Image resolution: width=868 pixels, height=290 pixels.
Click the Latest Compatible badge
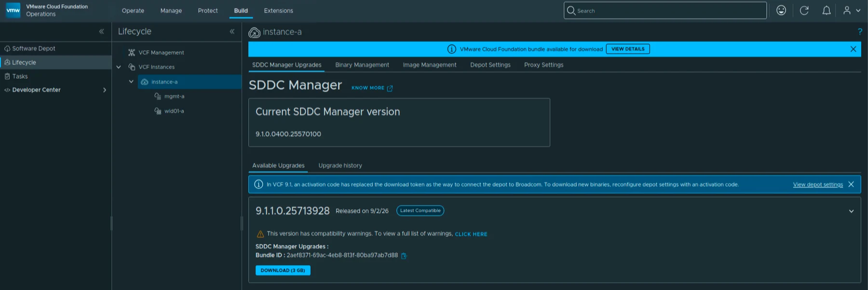pos(420,210)
